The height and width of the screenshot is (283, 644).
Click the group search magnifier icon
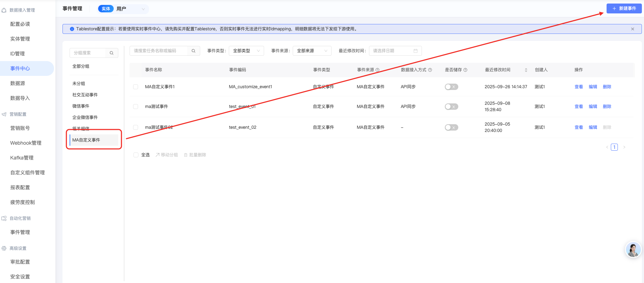112,53
